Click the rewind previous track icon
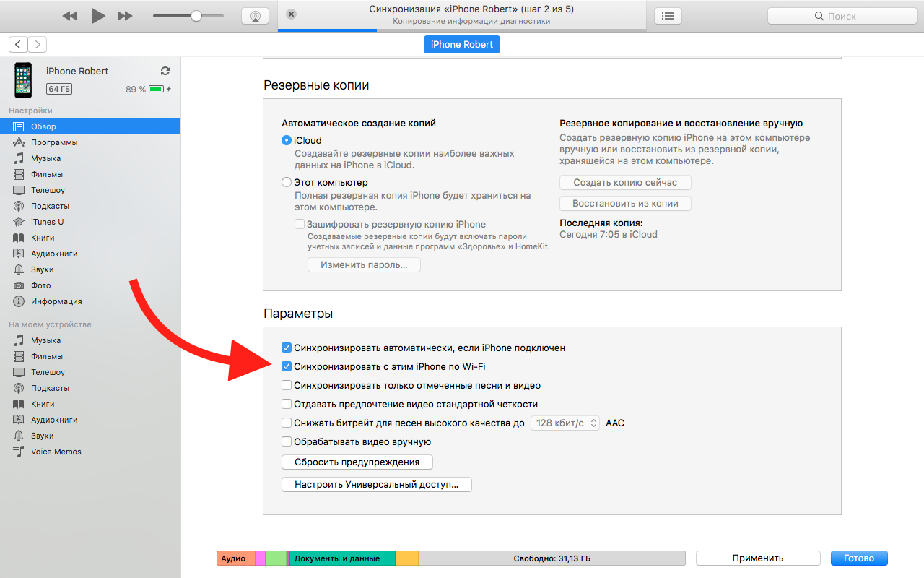The image size is (924, 578). (70, 16)
